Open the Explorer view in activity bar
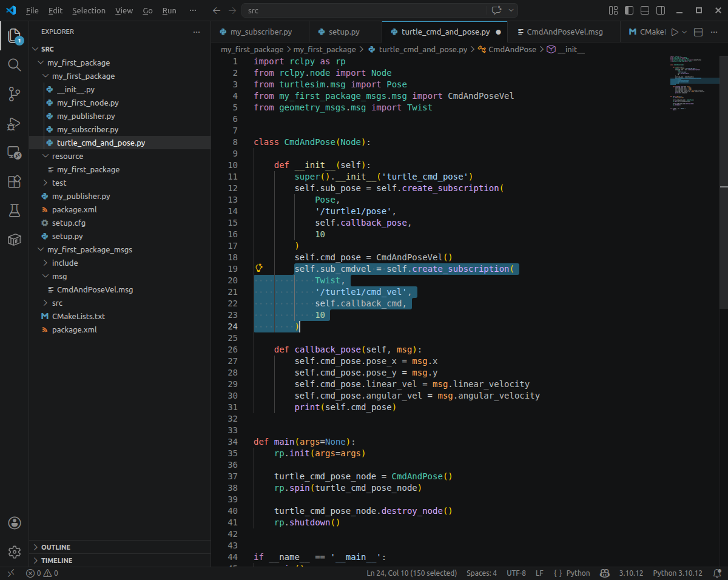728x580 pixels. (15, 36)
